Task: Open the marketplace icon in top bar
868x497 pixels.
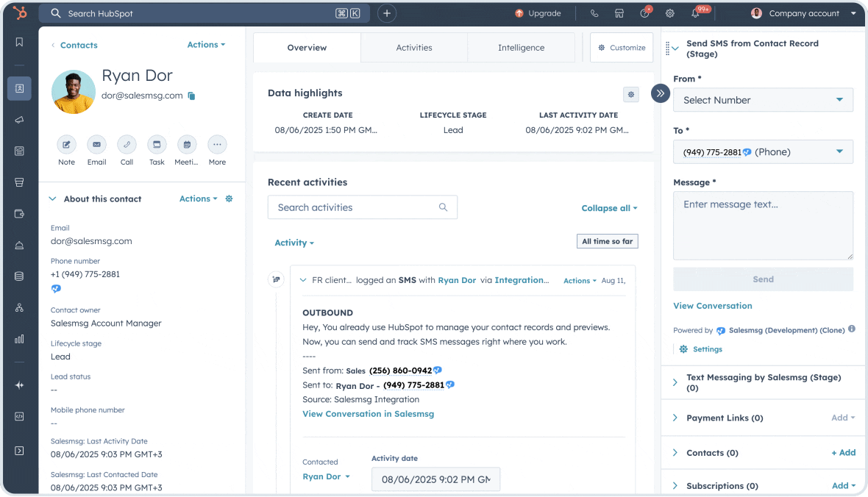Action: tap(619, 13)
